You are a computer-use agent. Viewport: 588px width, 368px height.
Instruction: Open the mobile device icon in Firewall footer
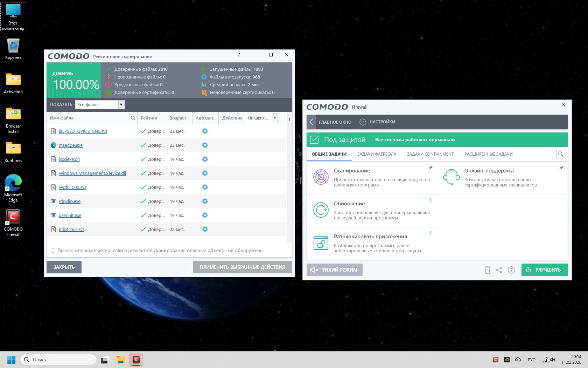coord(488,270)
